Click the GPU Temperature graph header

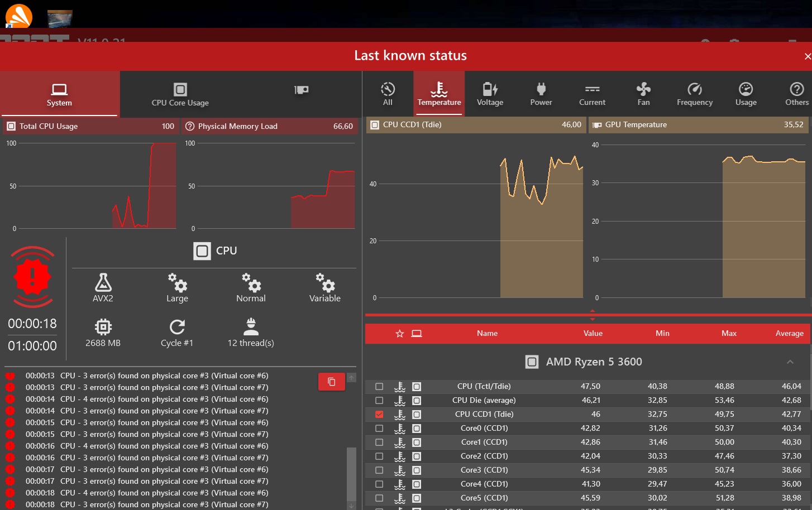pyautogui.click(x=699, y=124)
